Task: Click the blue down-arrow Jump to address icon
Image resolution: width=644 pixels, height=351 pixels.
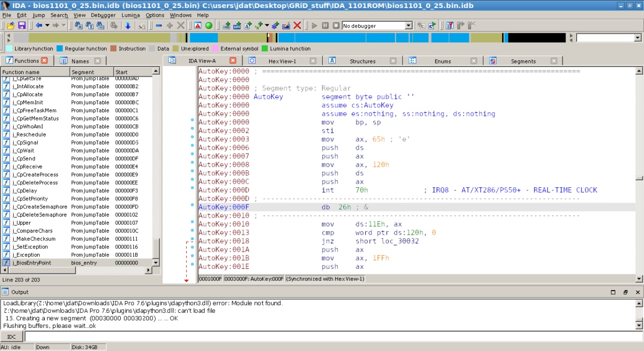Action: pos(128,26)
